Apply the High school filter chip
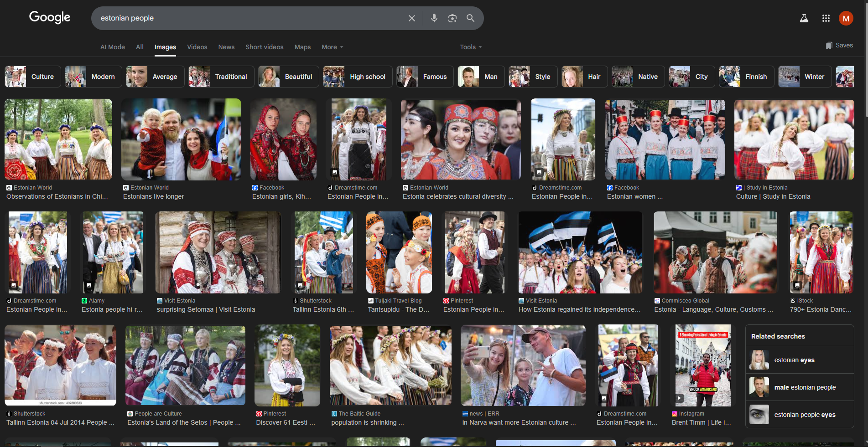868x447 pixels. pos(358,77)
